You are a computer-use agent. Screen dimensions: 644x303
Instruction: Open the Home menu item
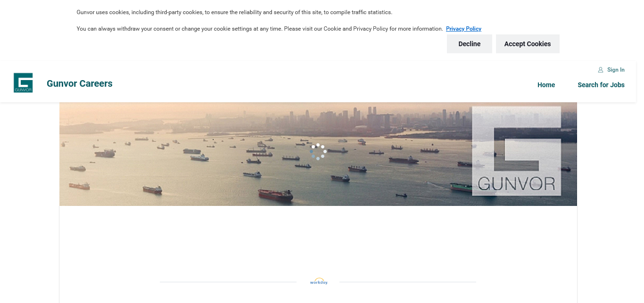pyautogui.click(x=546, y=85)
